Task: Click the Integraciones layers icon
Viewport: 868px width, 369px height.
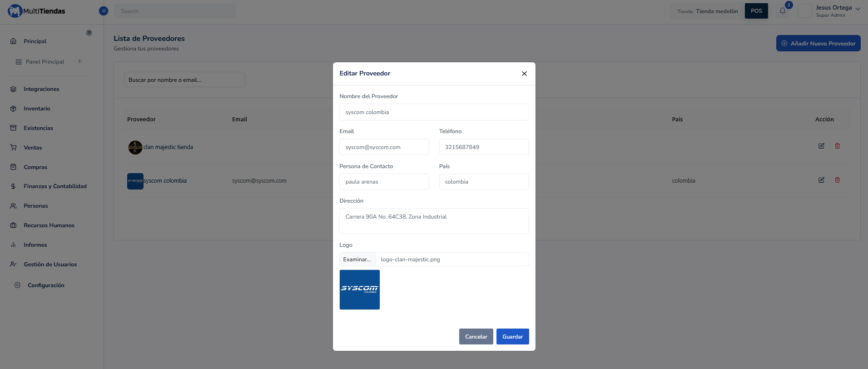Action: 13,89
